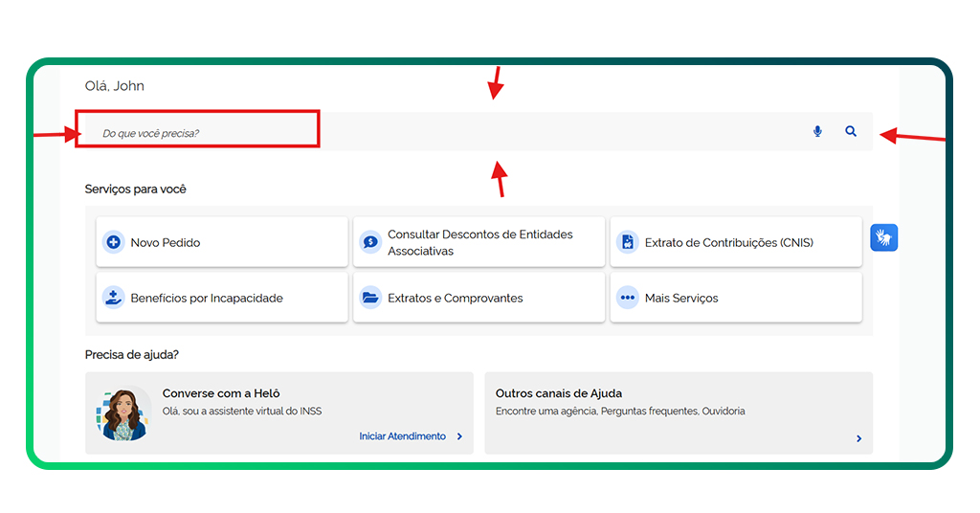980x513 pixels.
Task: Click the hand icon for Benefícios por Incapacidade
Action: pyautogui.click(x=114, y=298)
